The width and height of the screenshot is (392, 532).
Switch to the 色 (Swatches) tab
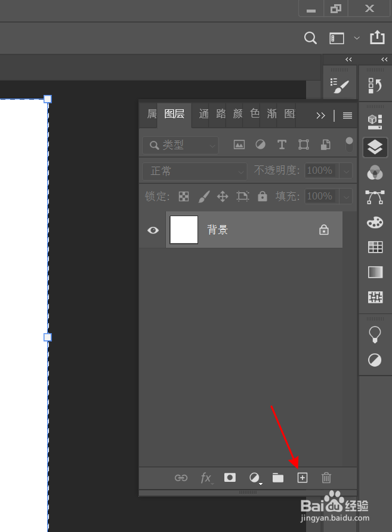point(255,113)
